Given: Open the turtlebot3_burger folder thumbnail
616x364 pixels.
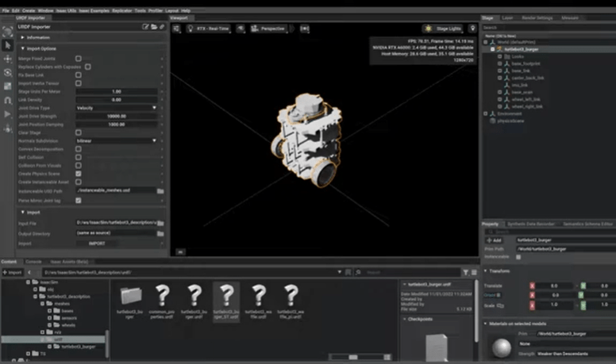Looking at the screenshot, I should click(x=131, y=296).
